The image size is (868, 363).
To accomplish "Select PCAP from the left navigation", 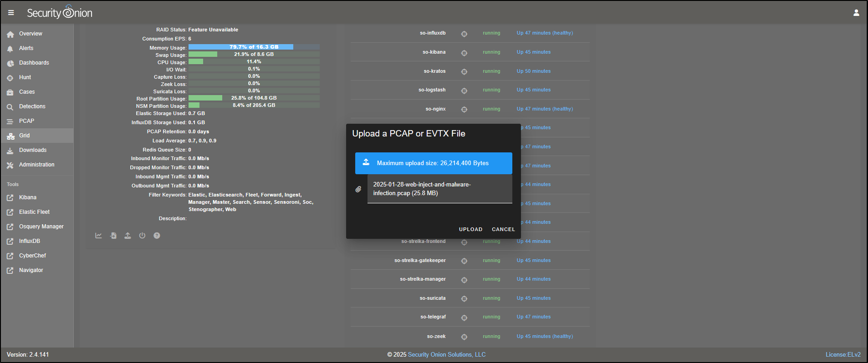I will (x=26, y=121).
